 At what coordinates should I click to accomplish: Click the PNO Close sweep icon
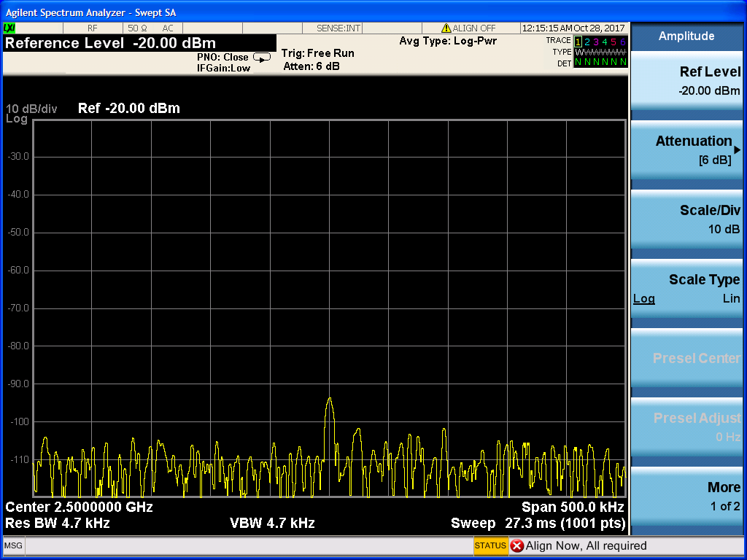[x=261, y=57]
